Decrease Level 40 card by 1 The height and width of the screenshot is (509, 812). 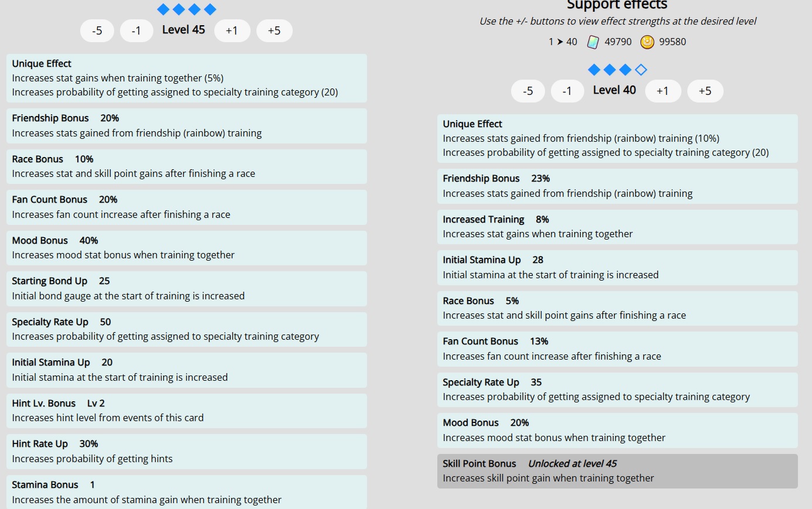click(x=567, y=91)
